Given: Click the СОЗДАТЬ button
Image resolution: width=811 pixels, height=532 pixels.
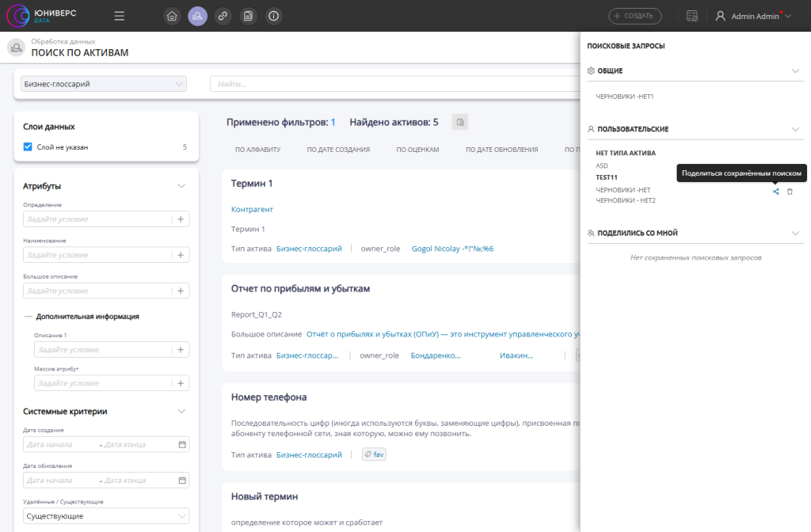Looking at the screenshot, I should [x=634, y=16].
